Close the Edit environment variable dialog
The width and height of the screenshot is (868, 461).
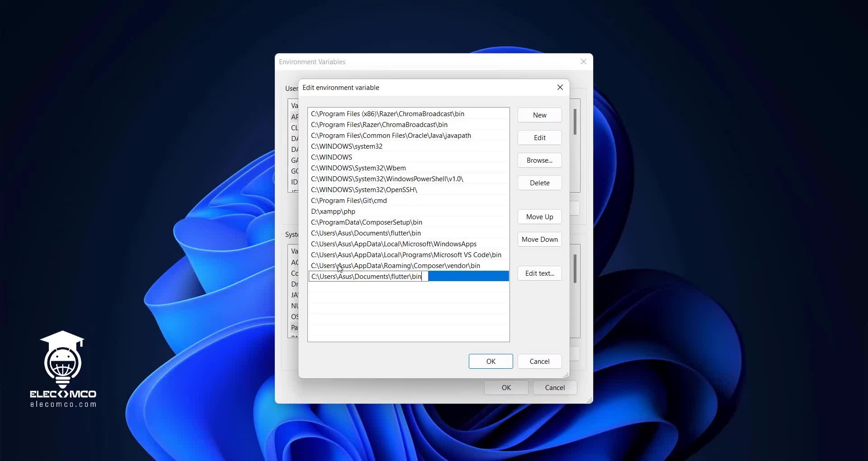click(560, 87)
